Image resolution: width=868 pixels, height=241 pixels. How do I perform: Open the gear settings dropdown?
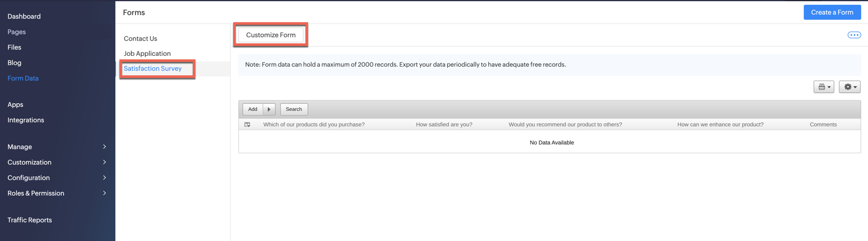tap(849, 87)
